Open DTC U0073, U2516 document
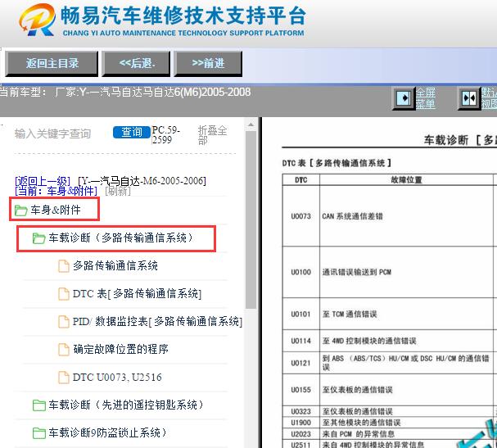This screenshot has width=497, height=448. [117, 377]
